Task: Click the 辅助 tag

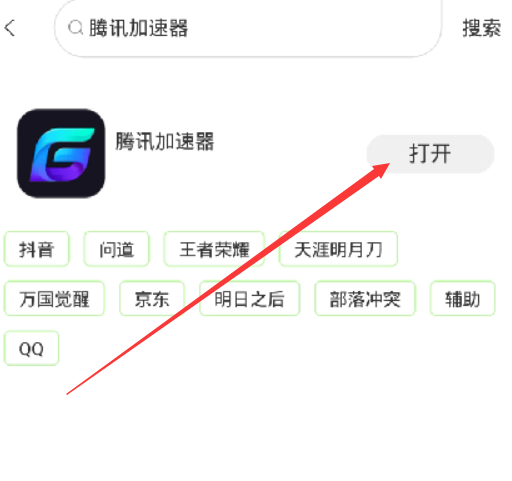Action: click(462, 298)
